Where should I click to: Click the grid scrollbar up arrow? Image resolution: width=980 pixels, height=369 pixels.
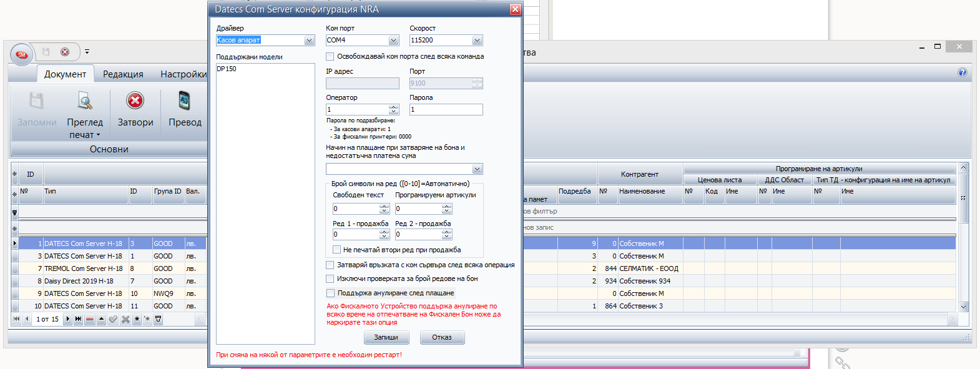[963, 168]
